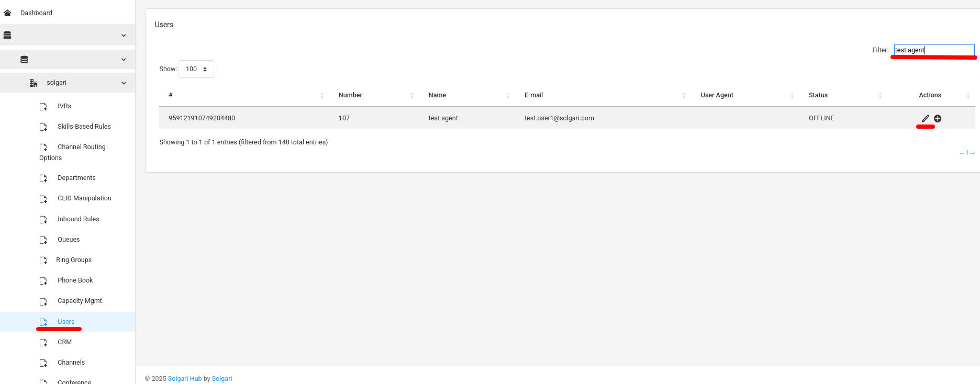The height and width of the screenshot is (384, 980).
Task: Sort table by Status column header
Action: click(x=818, y=95)
